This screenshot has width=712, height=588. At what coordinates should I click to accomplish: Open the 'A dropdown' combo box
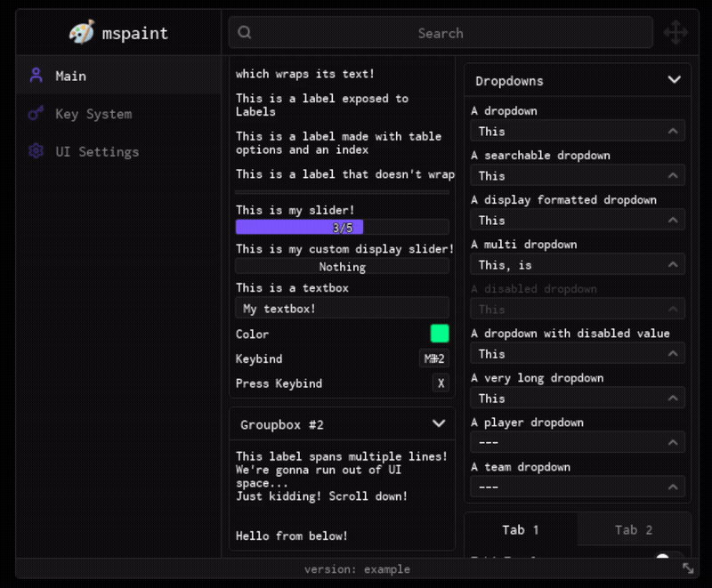click(578, 131)
